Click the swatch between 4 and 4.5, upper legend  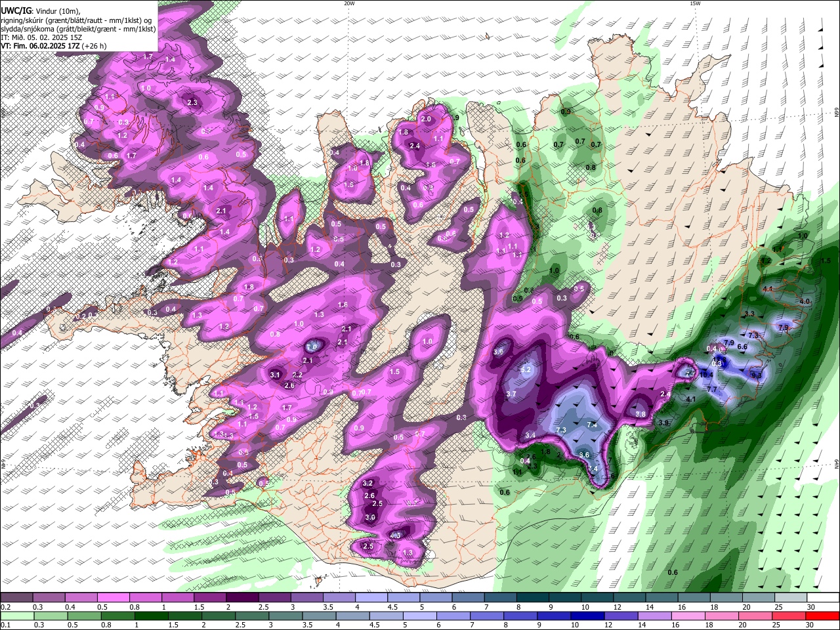371,598
